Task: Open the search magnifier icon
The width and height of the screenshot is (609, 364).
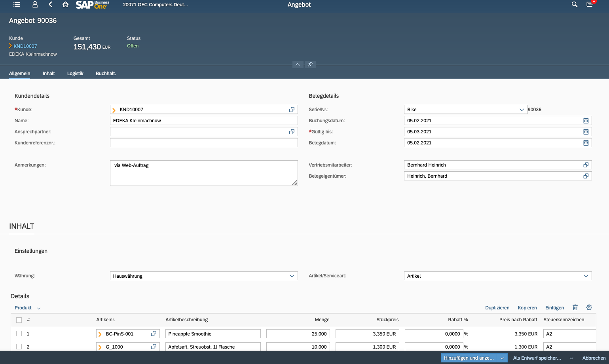Action: 574,5
